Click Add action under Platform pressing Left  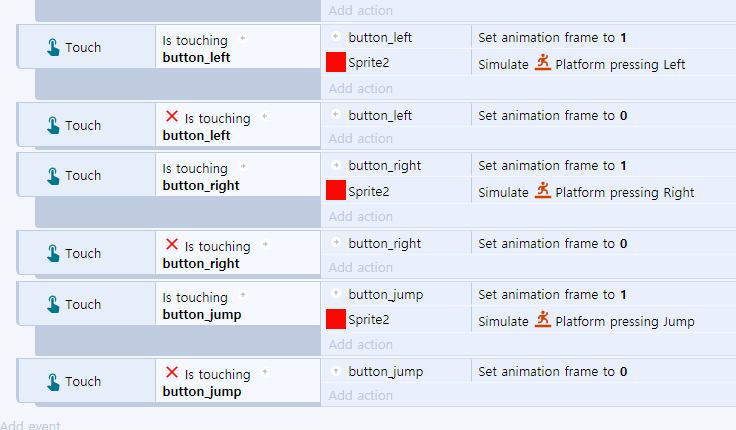pos(360,88)
